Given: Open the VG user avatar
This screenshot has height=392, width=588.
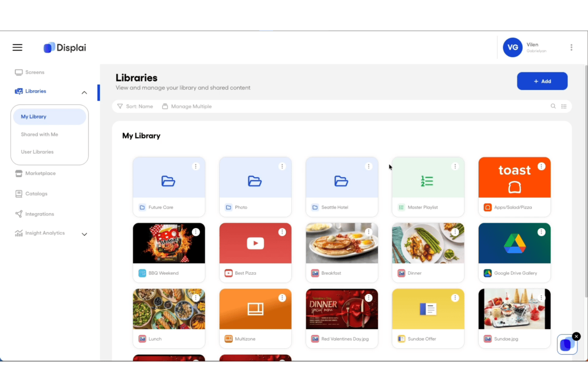Looking at the screenshot, I should tap(513, 48).
